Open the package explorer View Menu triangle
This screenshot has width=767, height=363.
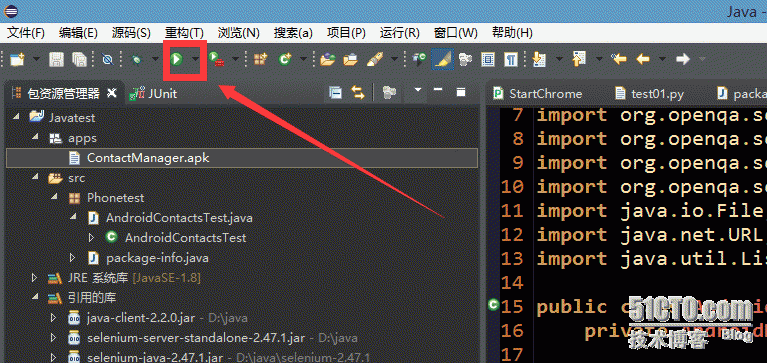(417, 90)
